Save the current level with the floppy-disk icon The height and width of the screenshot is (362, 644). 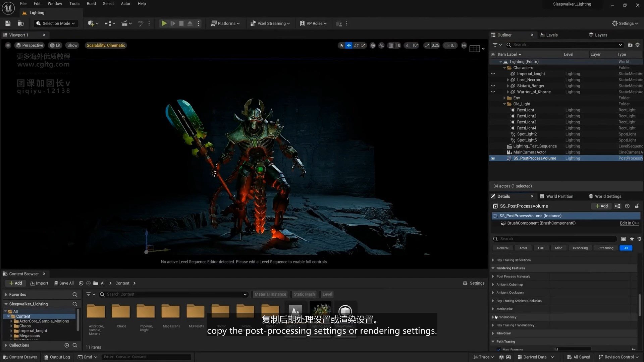tap(8, 23)
